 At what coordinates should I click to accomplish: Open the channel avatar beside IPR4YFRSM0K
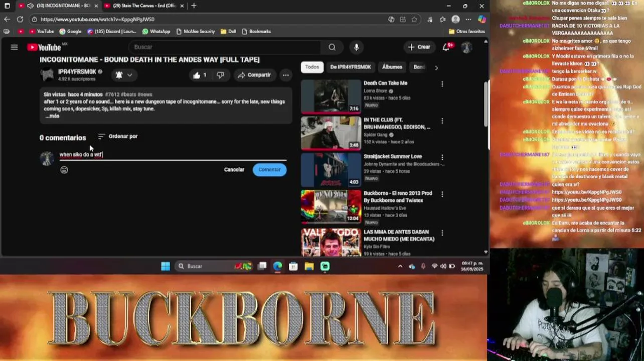(47, 75)
